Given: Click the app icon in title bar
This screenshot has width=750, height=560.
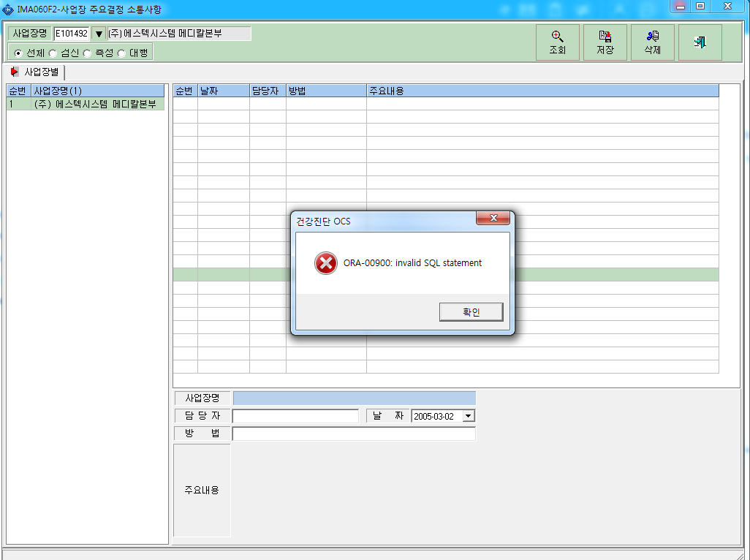Looking at the screenshot, I should coord(7,9).
